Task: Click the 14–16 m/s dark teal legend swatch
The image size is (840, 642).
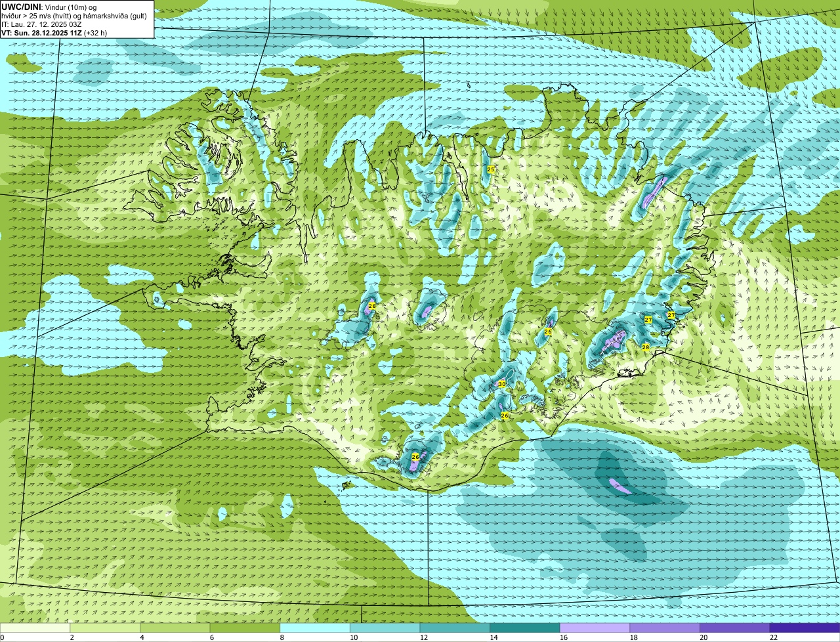Action: click(525, 628)
